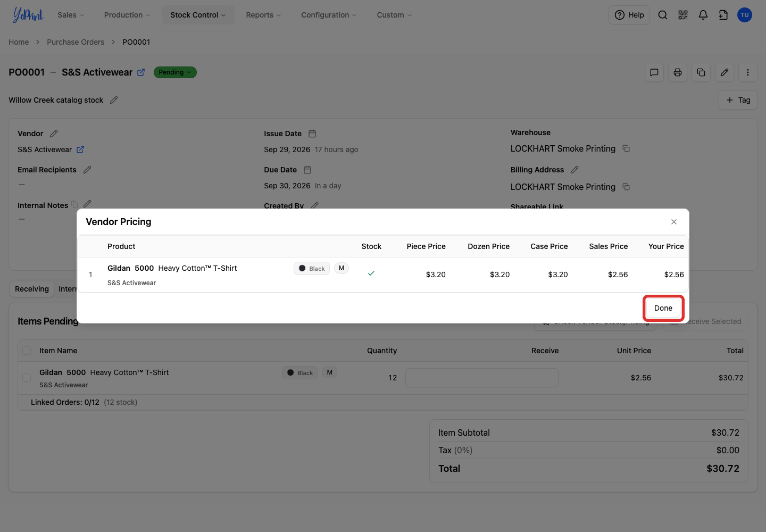Open the Stock Control menu
The height and width of the screenshot is (532, 766).
pyautogui.click(x=198, y=15)
